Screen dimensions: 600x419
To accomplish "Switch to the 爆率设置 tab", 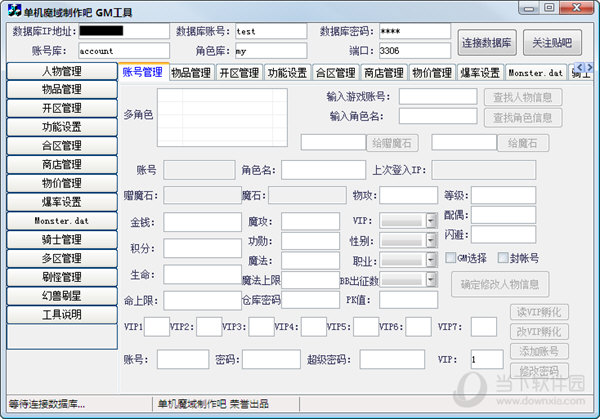I will 481,73.
